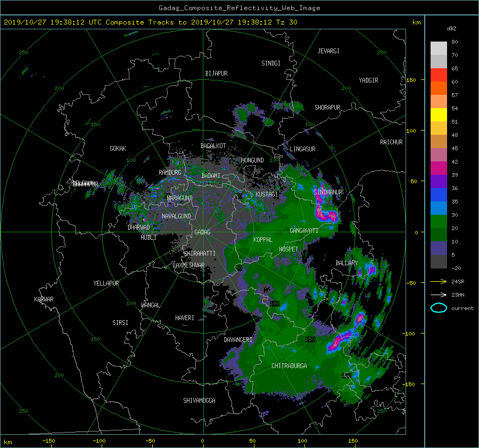
Task: Click the NAVALGUND label
Action: pyautogui.click(x=176, y=216)
